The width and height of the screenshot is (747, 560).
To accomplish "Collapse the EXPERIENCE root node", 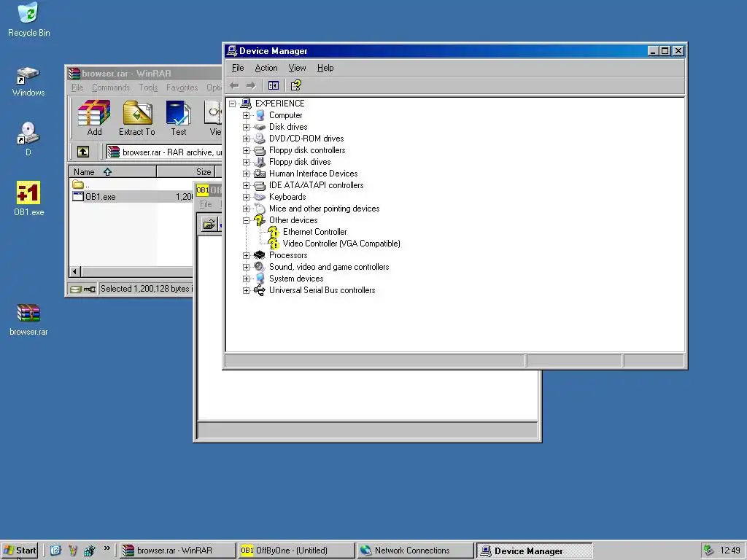I will 233,104.
